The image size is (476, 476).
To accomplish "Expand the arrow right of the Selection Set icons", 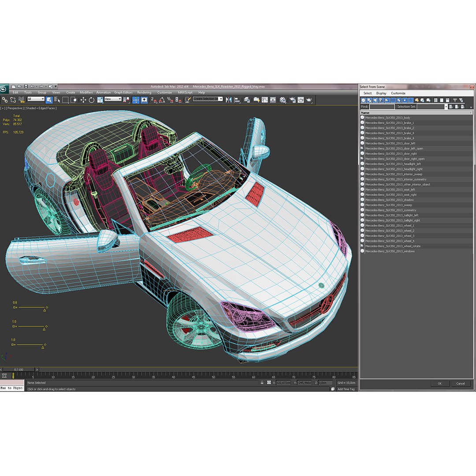I will (471, 107).
